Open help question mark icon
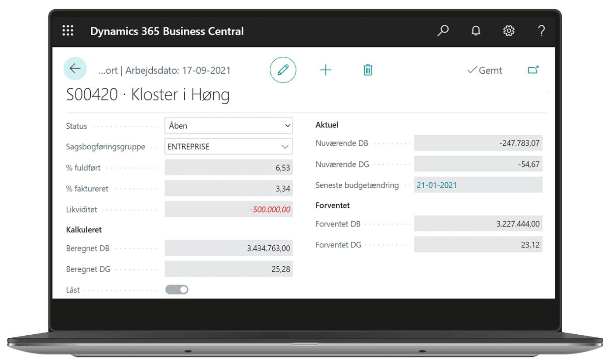This screenshot has width=611, height=364. 541,31
